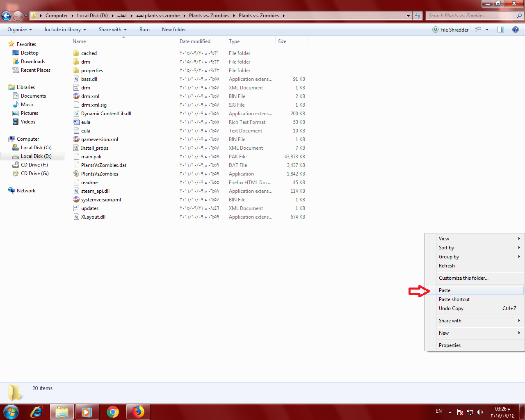Sort by Size column header

pos(292,41)
